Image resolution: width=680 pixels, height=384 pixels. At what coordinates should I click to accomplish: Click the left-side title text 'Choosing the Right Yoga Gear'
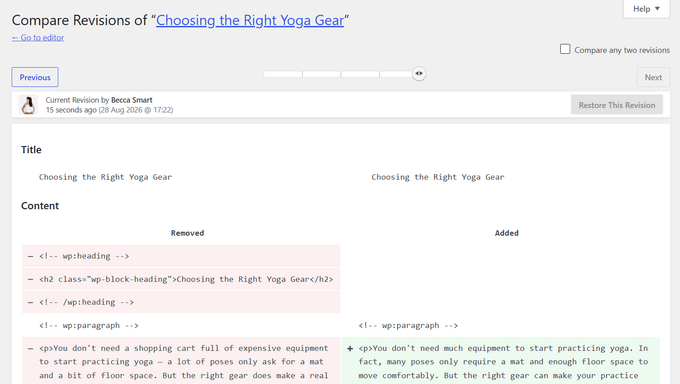pos(105,177)
